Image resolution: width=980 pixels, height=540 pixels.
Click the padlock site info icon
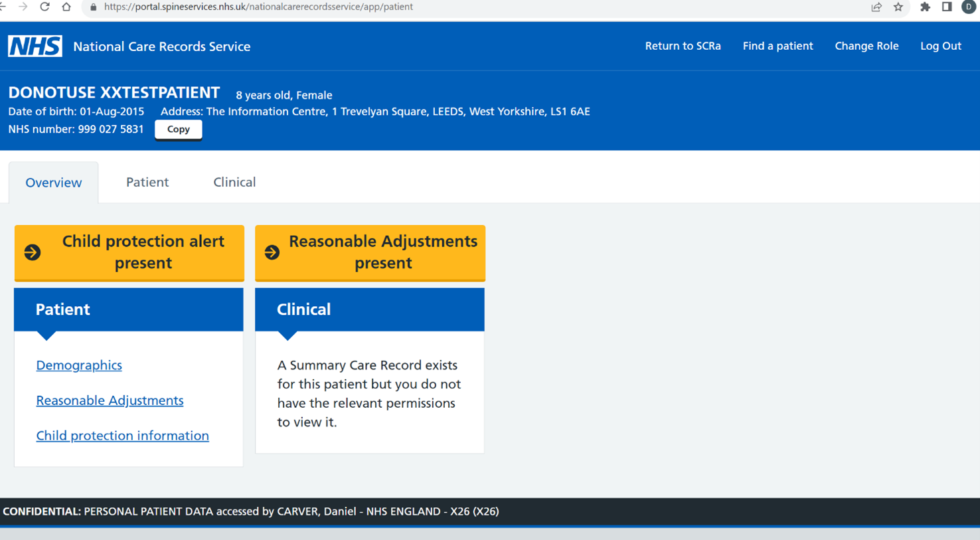(x=93, y=7)
